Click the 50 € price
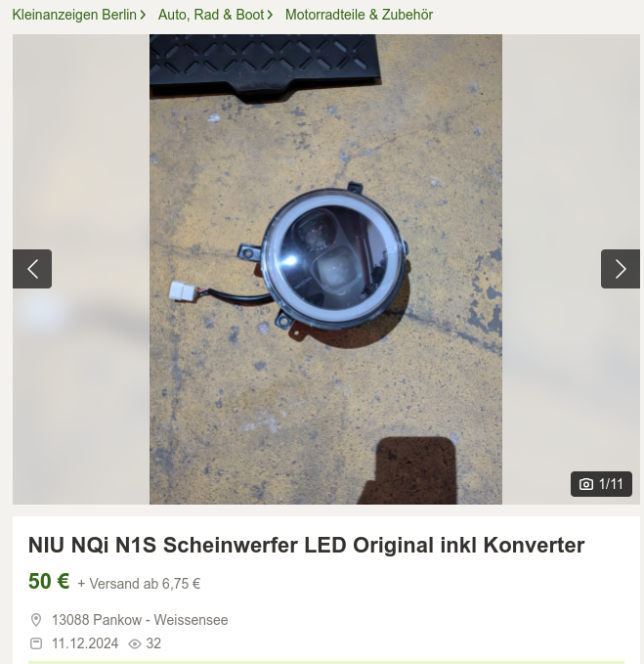Viewport: 644px width, 664px height. (x=49, y=582)
